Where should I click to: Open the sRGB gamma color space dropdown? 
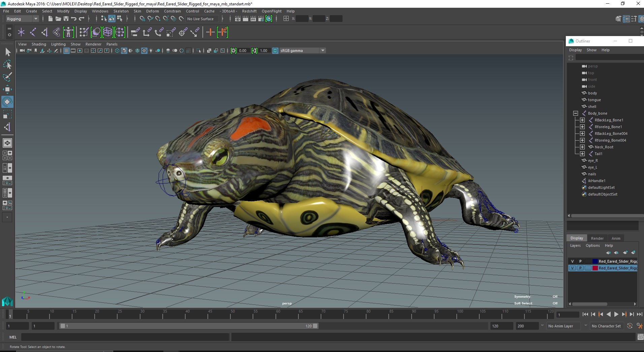302,51
